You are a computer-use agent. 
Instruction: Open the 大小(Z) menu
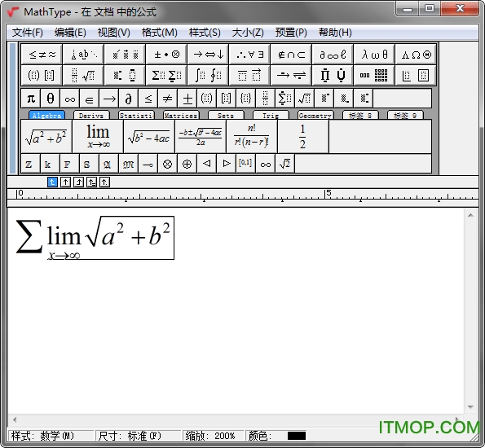point(248,33)
